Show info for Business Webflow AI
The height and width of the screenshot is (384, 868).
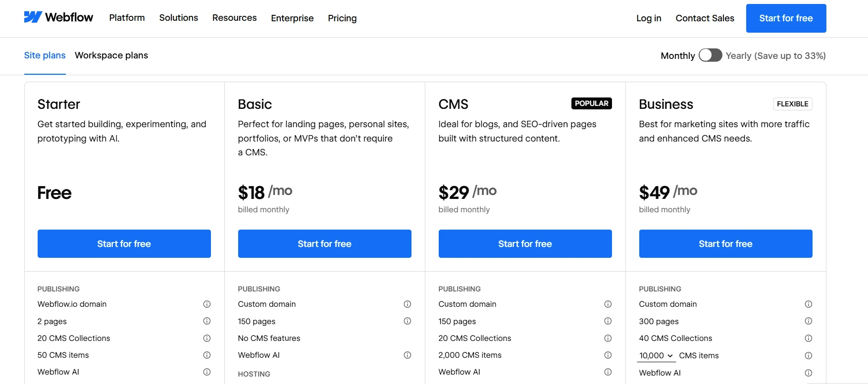pyautogui.click(x=809, y=373)
